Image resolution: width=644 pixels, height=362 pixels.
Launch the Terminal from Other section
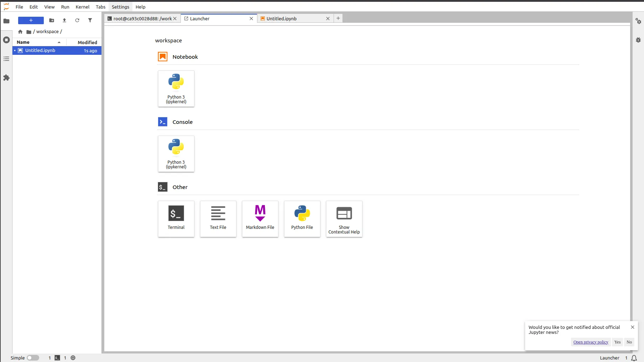[x=176, y=219]
